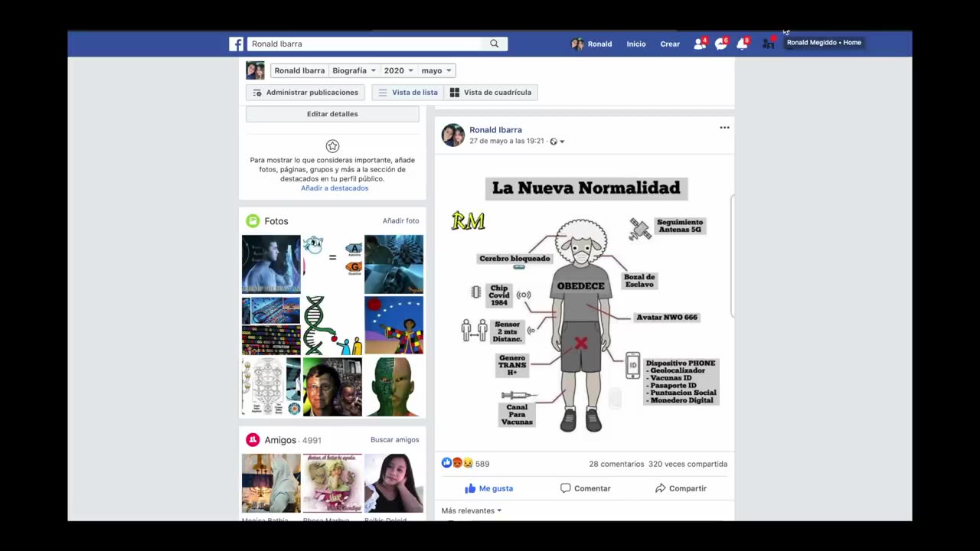Open second friend thumbnail with cherub art
Screen dimensions: 980x551
(x=332, y=483)
